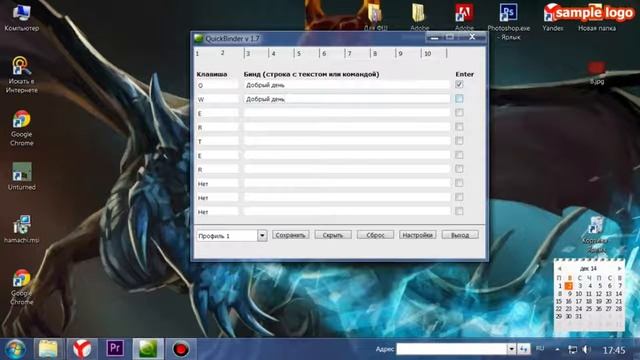Click the red record button in taskbar
The image size is (640, 360).
[180, 349]
